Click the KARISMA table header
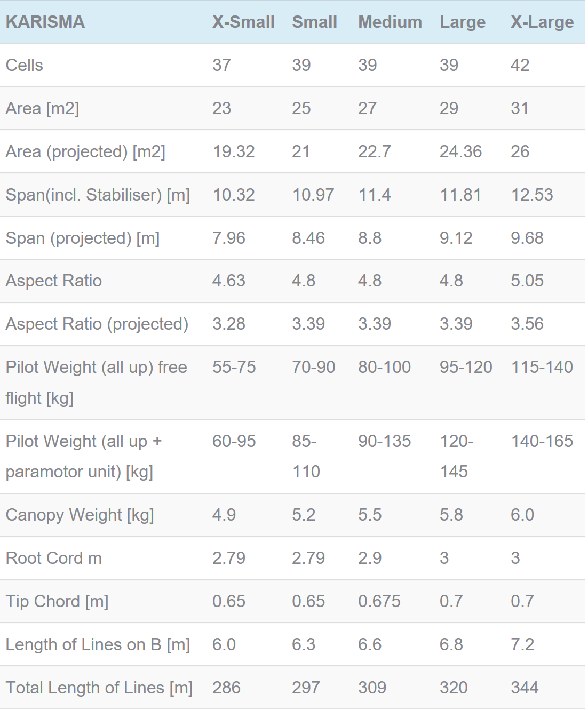The height and width of the screenshot is (710, 588). click(x=45, y=22)
